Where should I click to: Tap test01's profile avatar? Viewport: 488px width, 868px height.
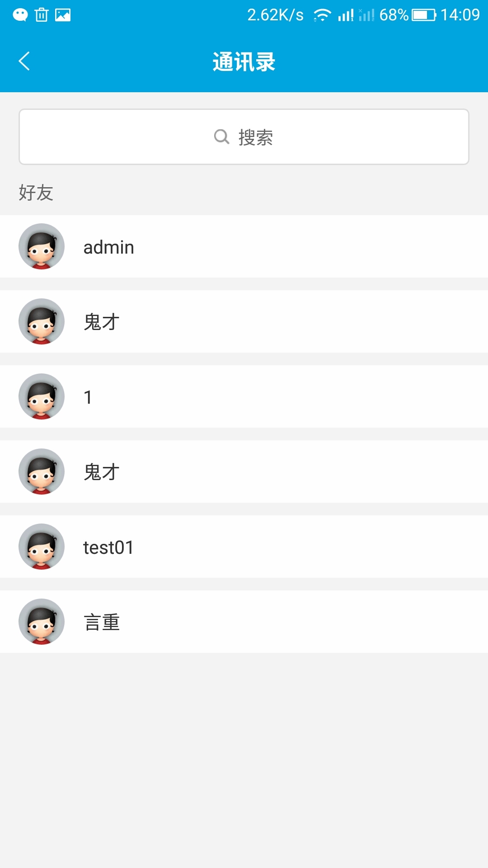click(x=41, y=547)
